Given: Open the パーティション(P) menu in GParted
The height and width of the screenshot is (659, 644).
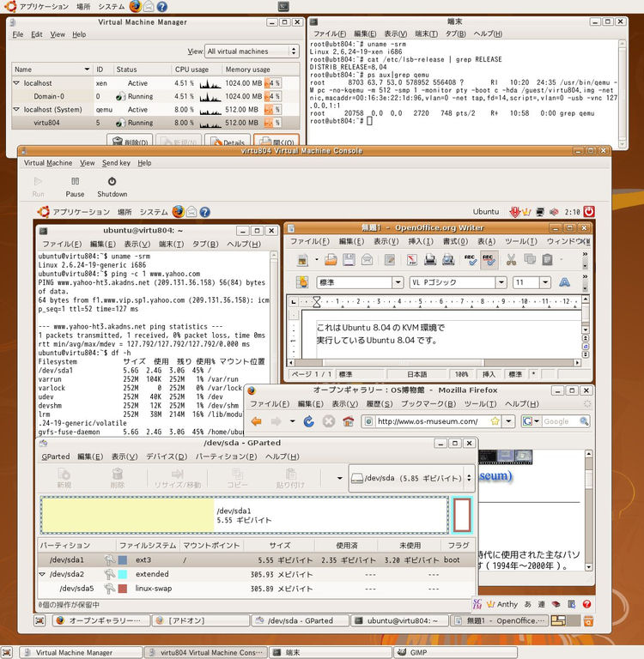Looking at the screenshot, I should [x=226, y=456].
